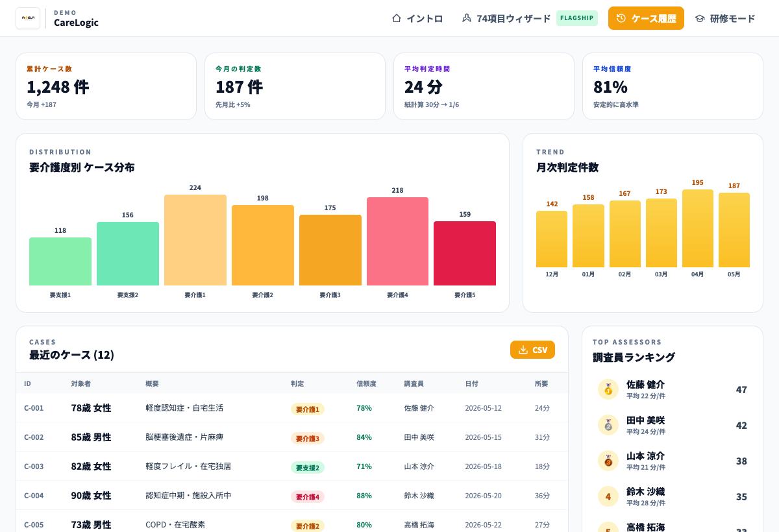Click the gold medal icon for 佐藤 健介

(608, 389)
